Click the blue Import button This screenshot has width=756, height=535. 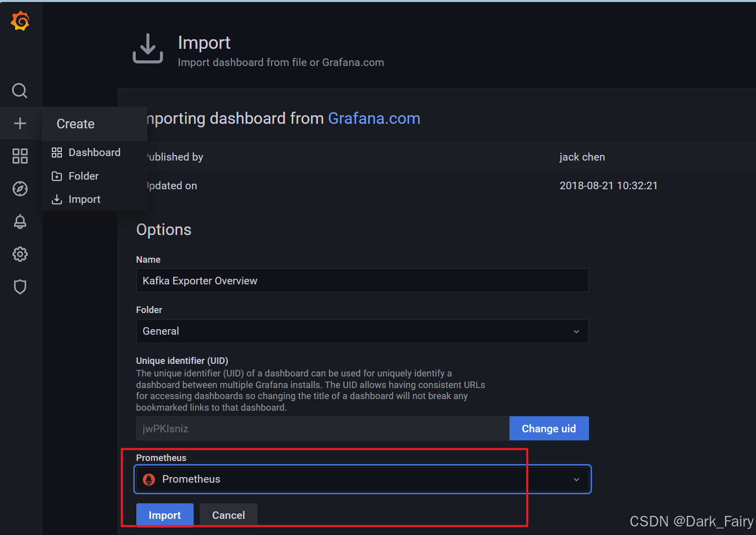[164, 515]
